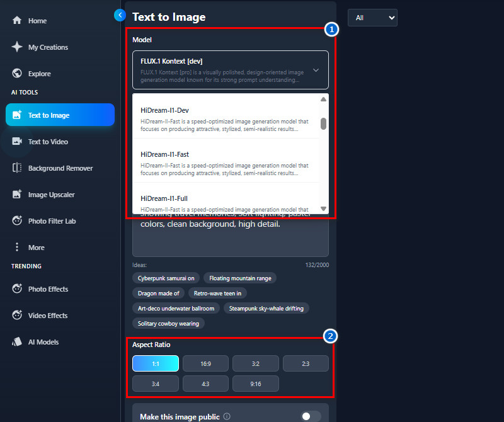Use the Retro-wave teen in idea chip
The image size is (504, 422).
tap(217, 293)
